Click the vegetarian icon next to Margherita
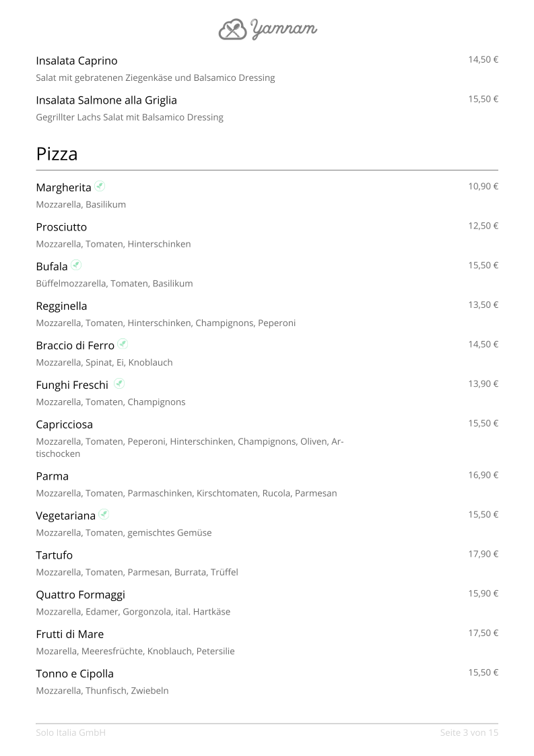Image resolution: width=534 pixels, height=756 pixels. tap(100, 186)
